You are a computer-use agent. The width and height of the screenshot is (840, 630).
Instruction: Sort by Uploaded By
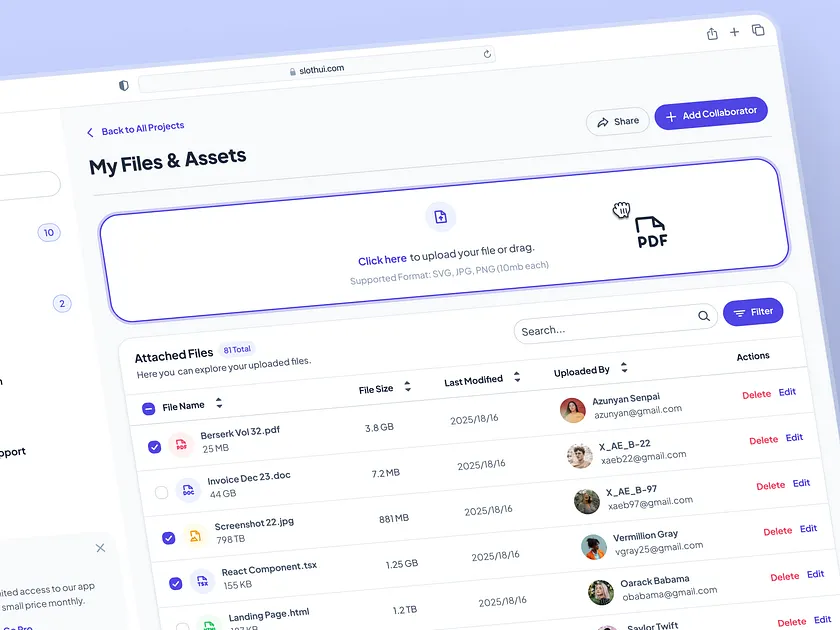point(623,368)
